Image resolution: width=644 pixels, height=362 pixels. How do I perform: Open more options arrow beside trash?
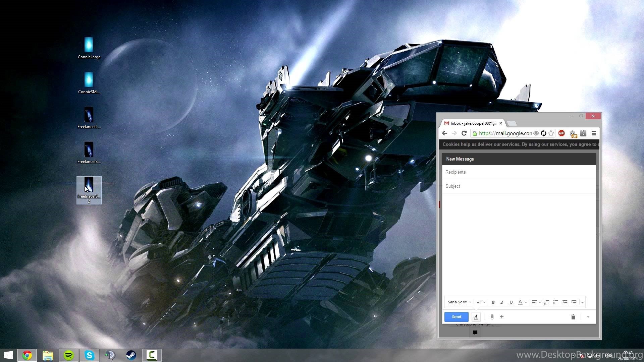(x=588, y=317)
